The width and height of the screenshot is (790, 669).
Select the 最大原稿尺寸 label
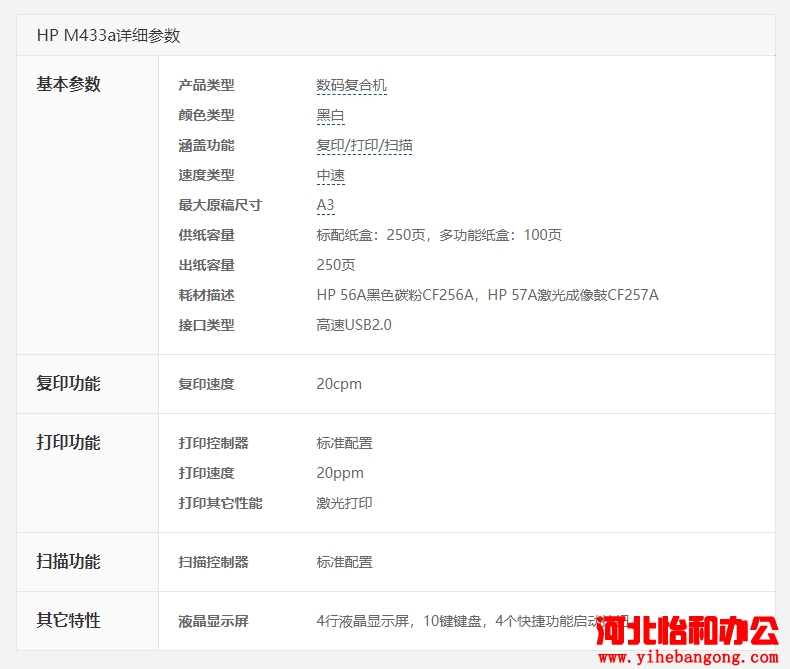(220, 205)
